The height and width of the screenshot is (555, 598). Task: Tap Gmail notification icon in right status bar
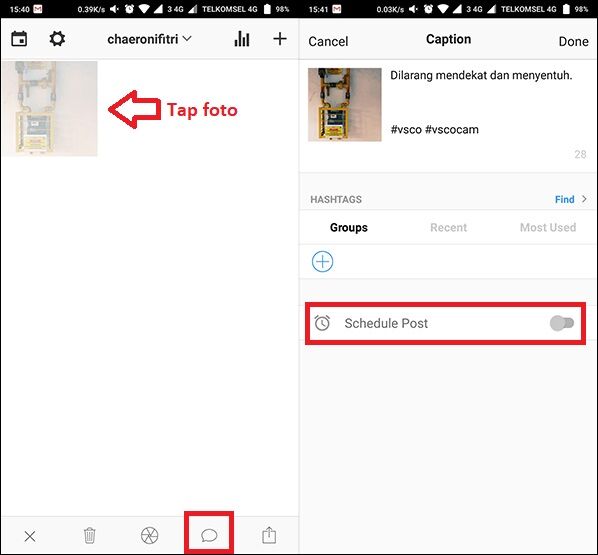(337, 9)
